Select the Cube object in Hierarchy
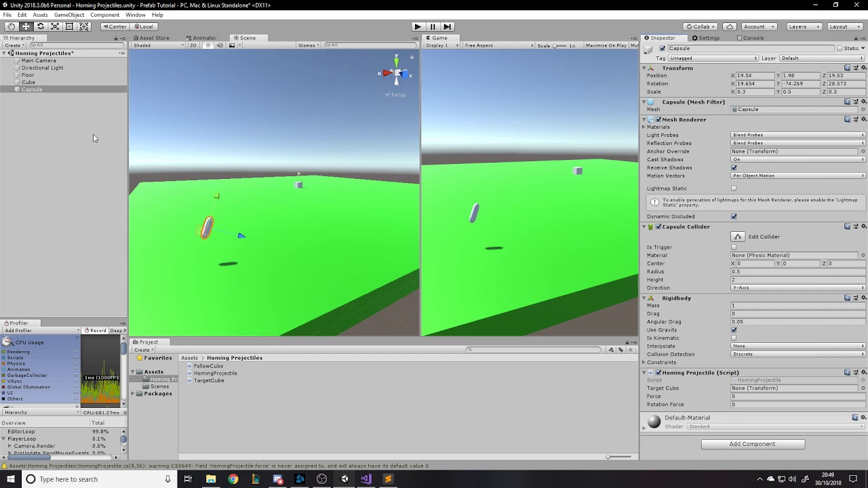The width and height of the screenshot is (868, 488). pos(28,82)
